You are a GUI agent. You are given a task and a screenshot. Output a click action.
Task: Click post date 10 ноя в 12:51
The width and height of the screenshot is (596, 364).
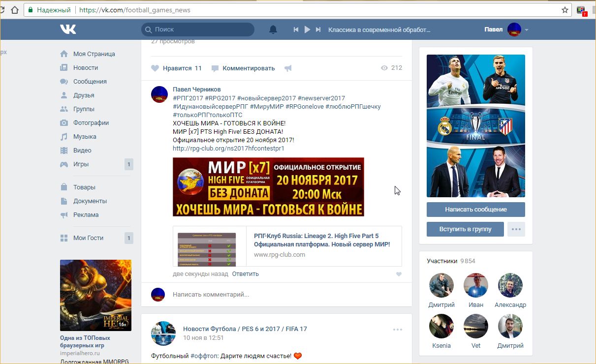pyautogui.click(x=203, y=338)
